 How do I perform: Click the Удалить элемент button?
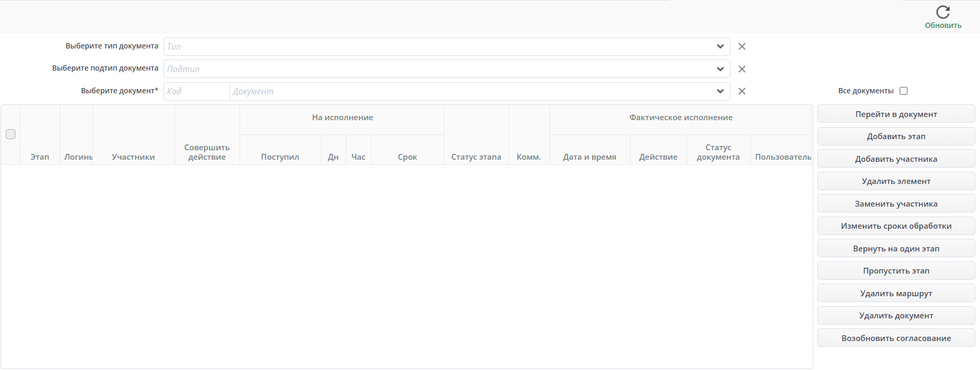pyautogui.click(x=896, y=181)
